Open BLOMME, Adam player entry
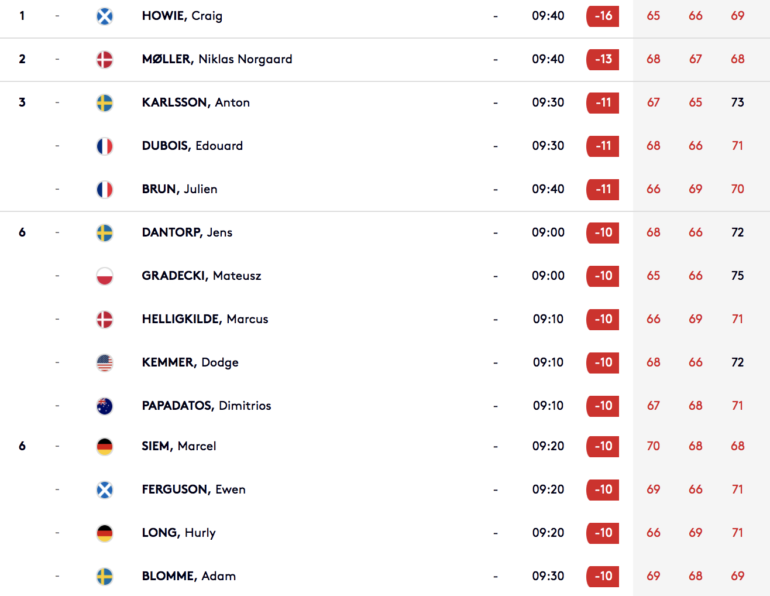 (x=189, y=576)
